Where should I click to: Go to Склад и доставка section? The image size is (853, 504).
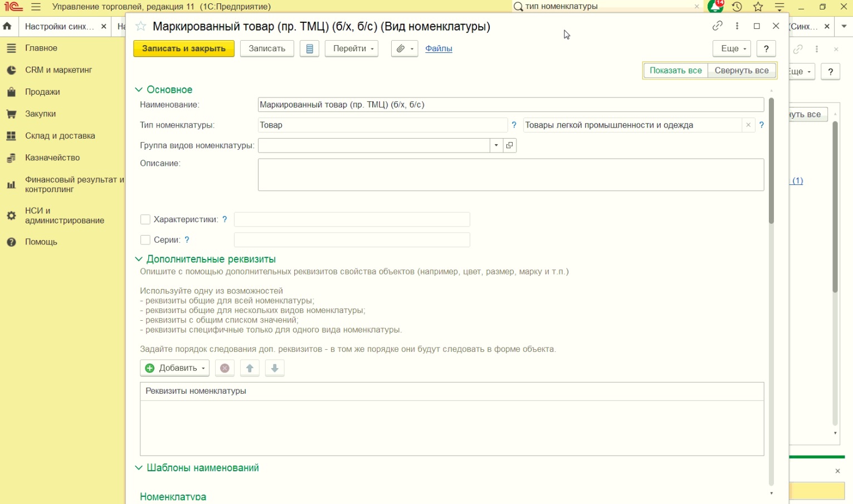(x=60, y=136)
